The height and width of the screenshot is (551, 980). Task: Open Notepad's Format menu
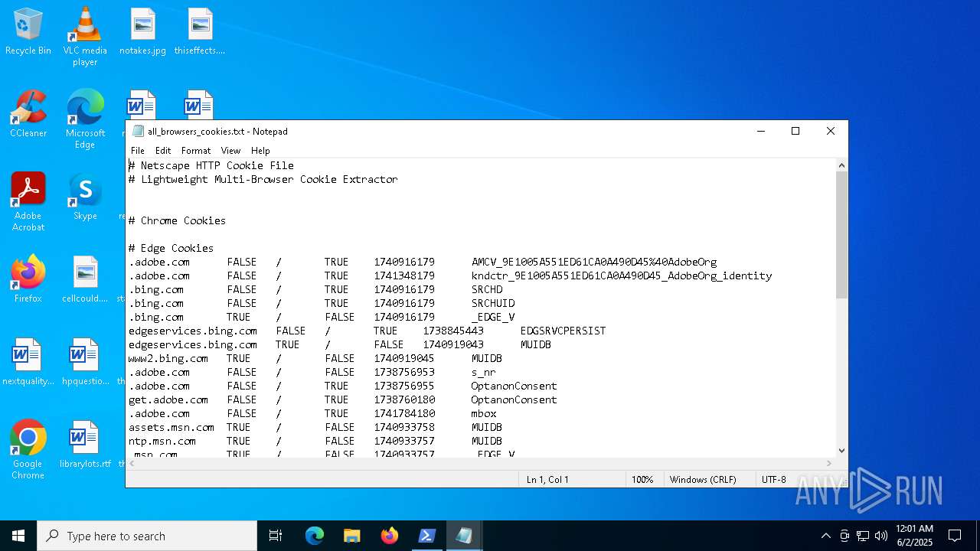tap(196, 151)
